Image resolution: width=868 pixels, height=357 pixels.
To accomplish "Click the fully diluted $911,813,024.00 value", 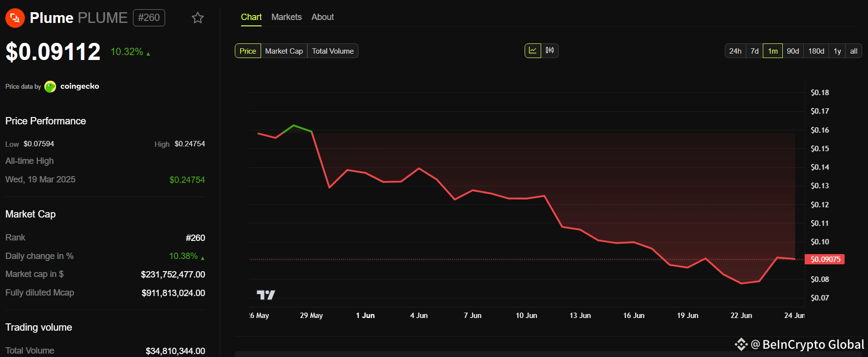I will click(173, 293).
